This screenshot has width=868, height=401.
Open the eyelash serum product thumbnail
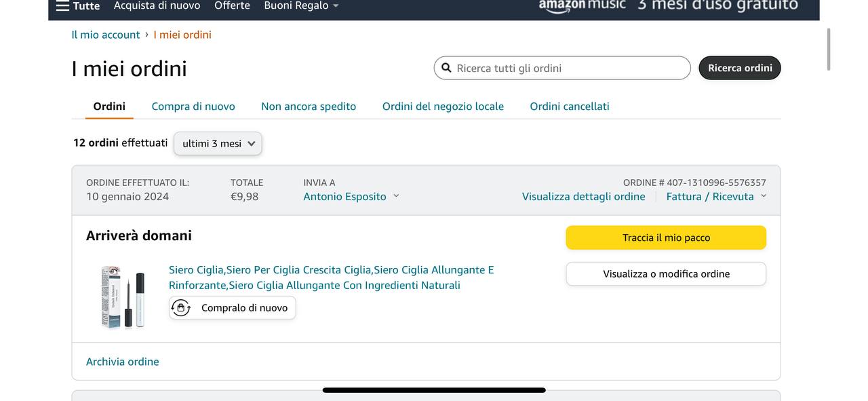123,297
